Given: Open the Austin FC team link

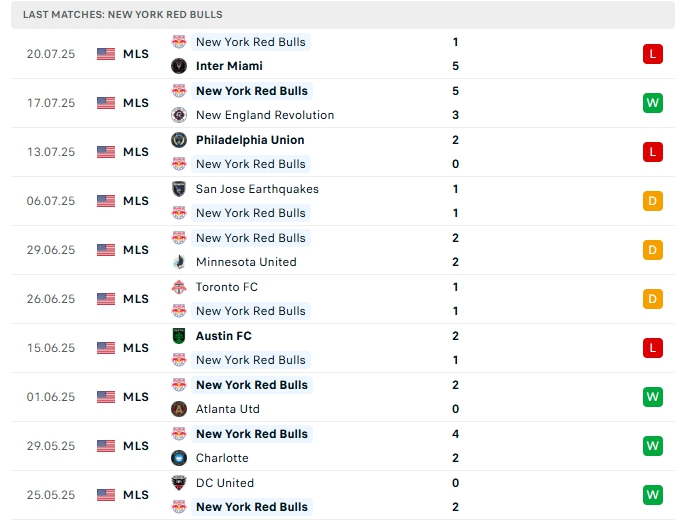Looking at the screenshot, I should pyautogui.click(x=223, y=336).
